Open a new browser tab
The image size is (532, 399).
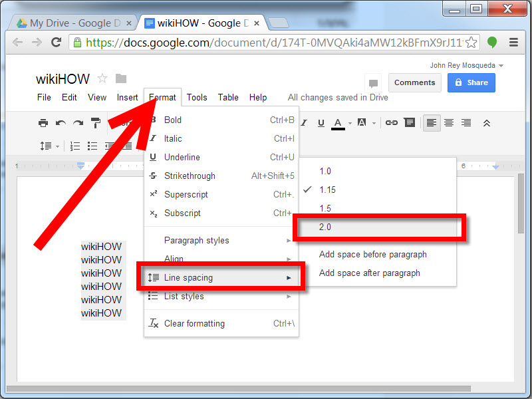tap(278, 23)
